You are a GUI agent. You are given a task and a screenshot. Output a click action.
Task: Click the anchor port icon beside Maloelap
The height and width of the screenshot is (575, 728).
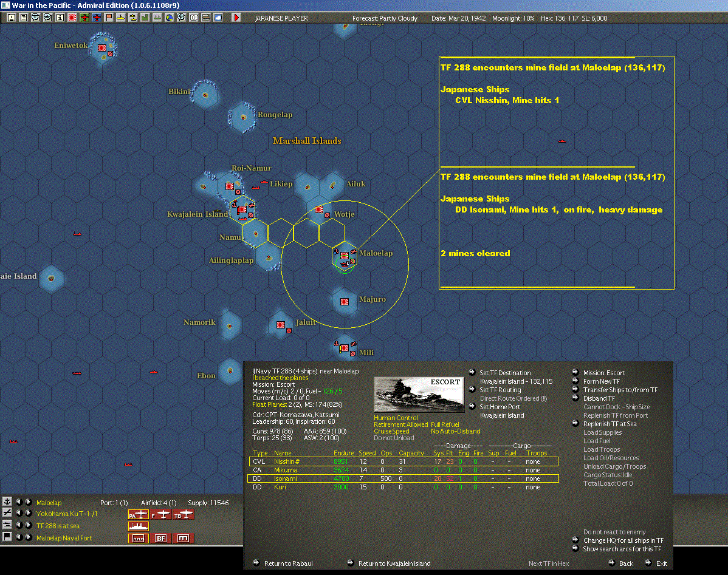point(7,502)
